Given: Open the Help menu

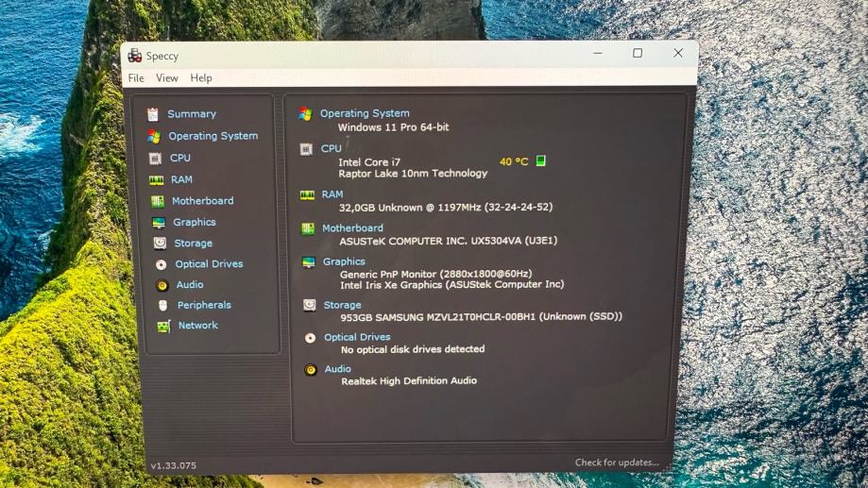Looking at the screenshot, I should [201, 78].
